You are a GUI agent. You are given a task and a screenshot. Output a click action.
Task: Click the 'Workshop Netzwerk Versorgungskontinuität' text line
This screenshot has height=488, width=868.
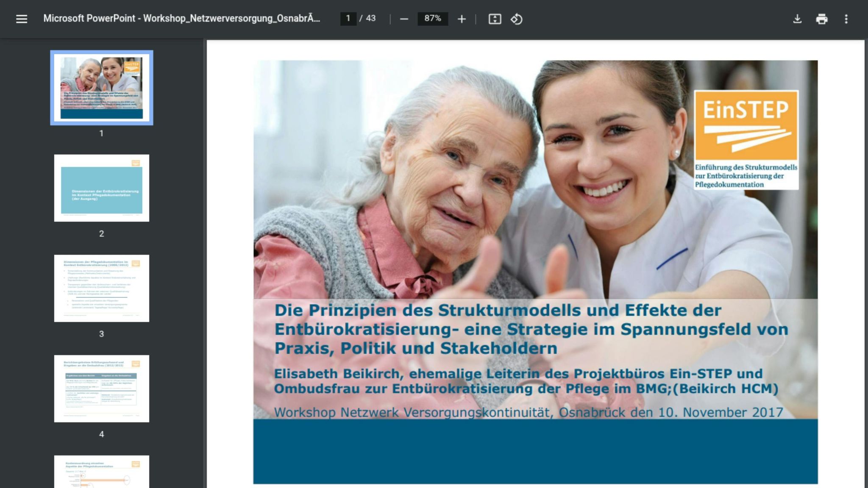pyautogui.click(x=528, y=412)
